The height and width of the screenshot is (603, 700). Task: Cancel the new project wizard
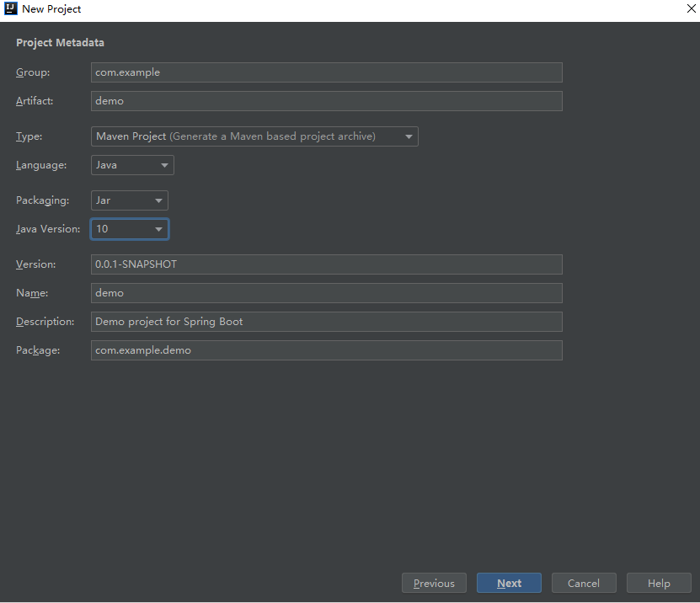click(x=584, y=583)
